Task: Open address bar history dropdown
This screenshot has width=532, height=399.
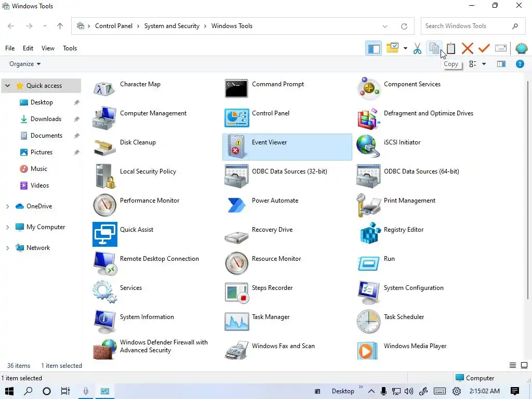Action: [385, 26]
